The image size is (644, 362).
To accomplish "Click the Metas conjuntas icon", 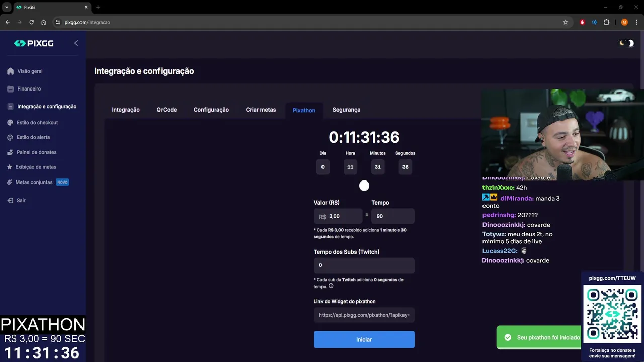I will (10, 182).
